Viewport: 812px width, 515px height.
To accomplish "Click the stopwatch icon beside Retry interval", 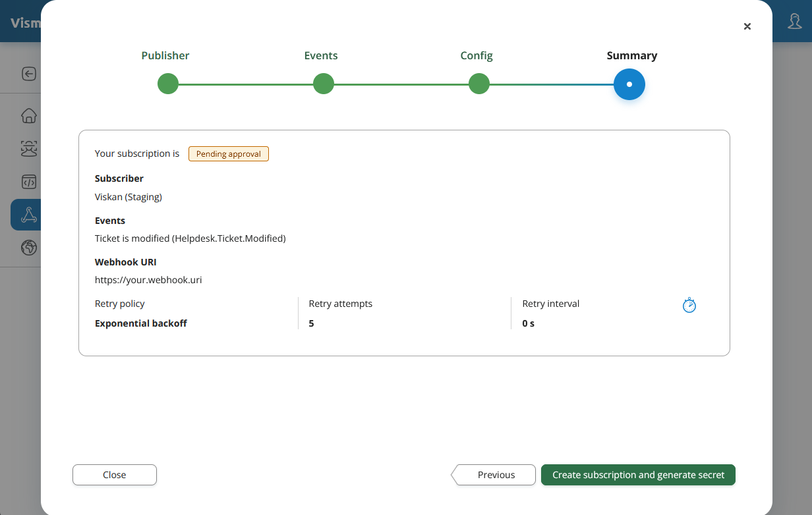I will pyautogui.click(x=689, y=306).
